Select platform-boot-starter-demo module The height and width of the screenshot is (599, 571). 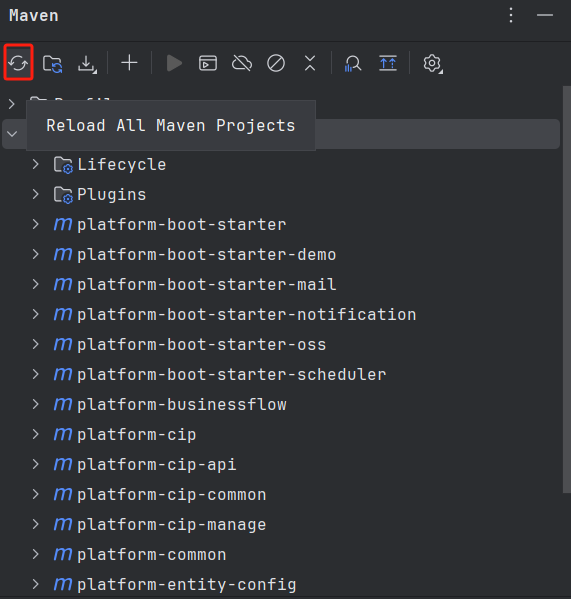coord(207,254)
